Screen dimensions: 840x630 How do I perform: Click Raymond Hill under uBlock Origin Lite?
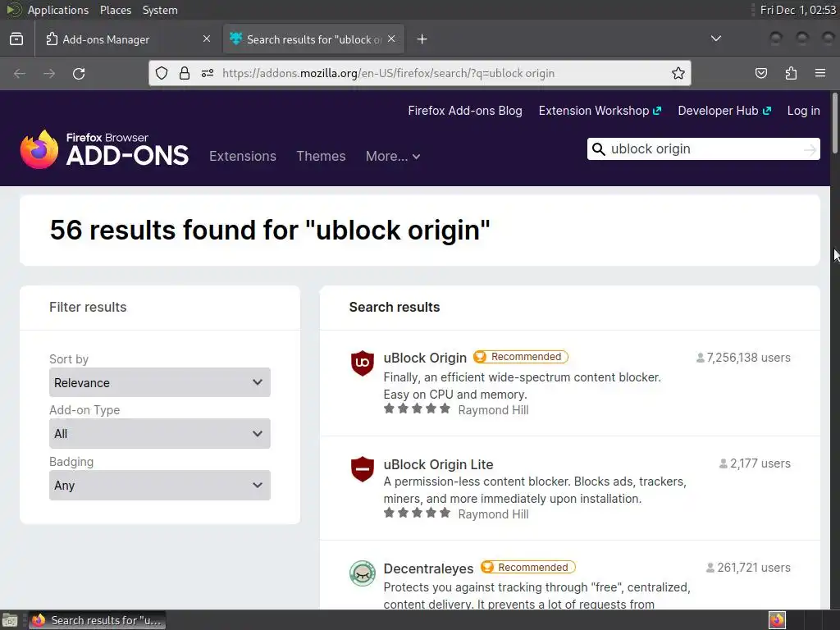pos(493,514)
